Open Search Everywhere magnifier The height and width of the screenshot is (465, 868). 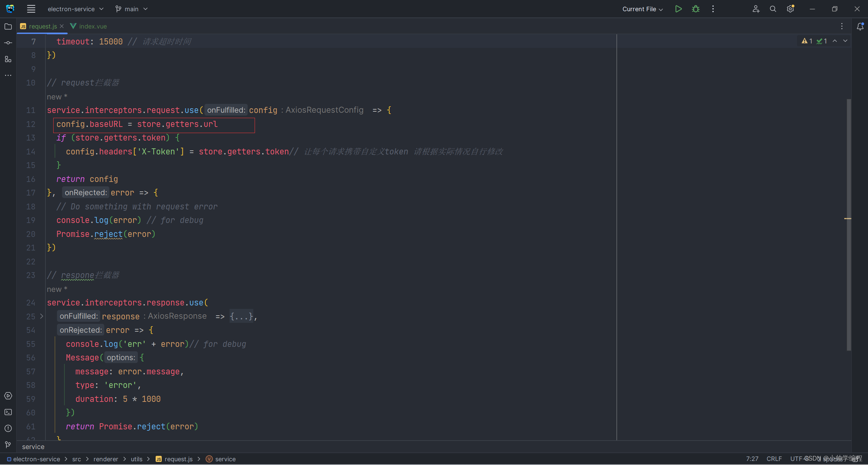(773, 9)
